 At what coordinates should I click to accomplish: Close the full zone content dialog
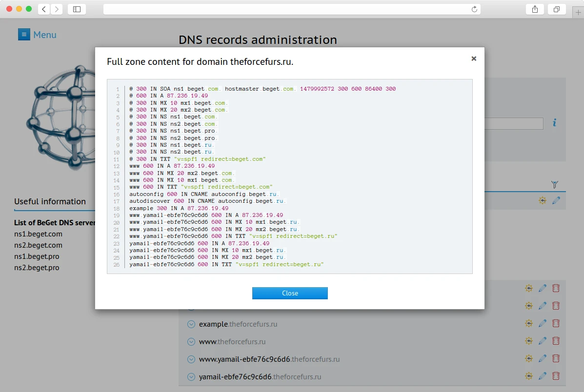pyautogui.click(x=290, y=293)
